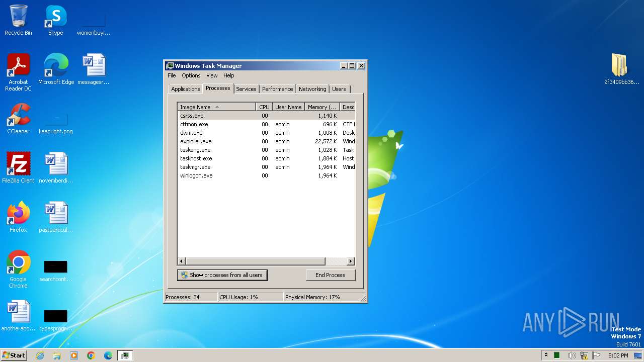This screenshot has height=362, width=644.
Task: Open Internet Explorer from taskbar
Action: click(40, 355)
